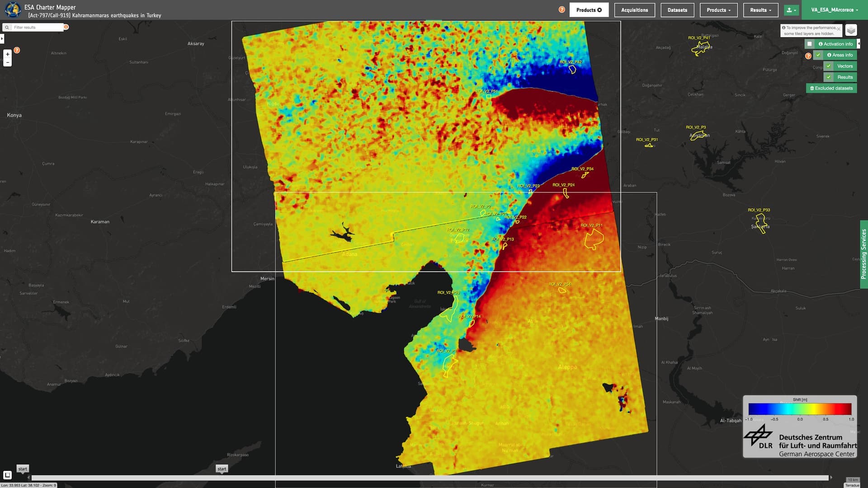Click help icon left of Products tab
This screenshot has height=488, width=868.
pos(561,9)
